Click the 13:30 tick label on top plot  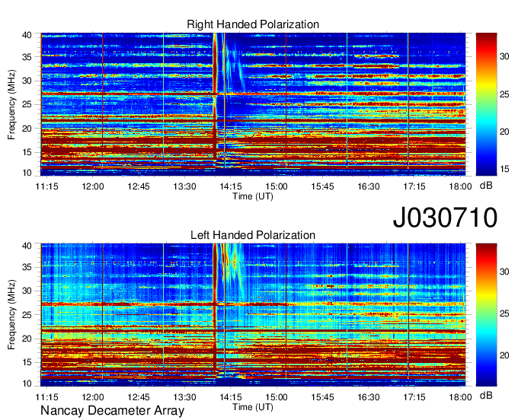tap(184, 186)
